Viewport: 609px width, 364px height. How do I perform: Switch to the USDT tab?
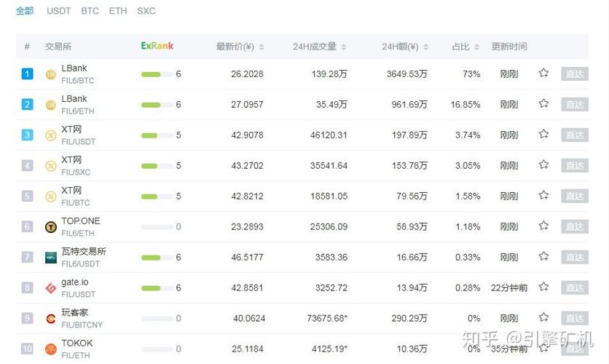(59, 11)
